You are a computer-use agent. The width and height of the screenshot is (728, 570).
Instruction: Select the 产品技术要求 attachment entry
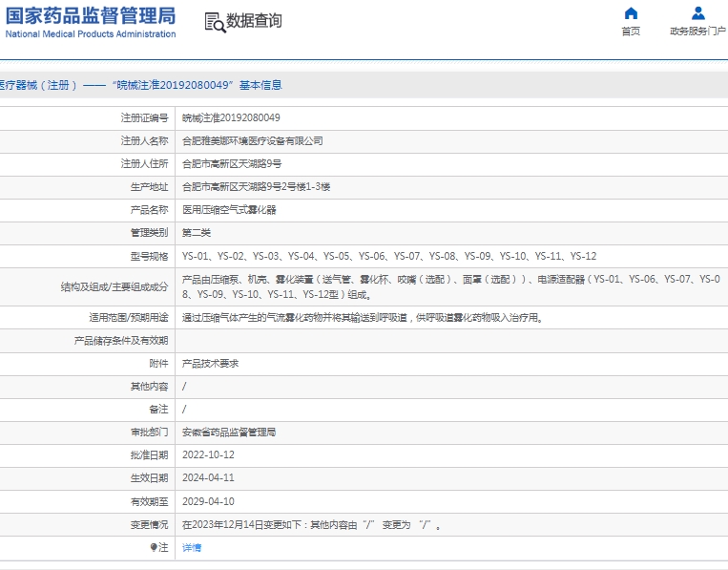(x=210, y=364)
